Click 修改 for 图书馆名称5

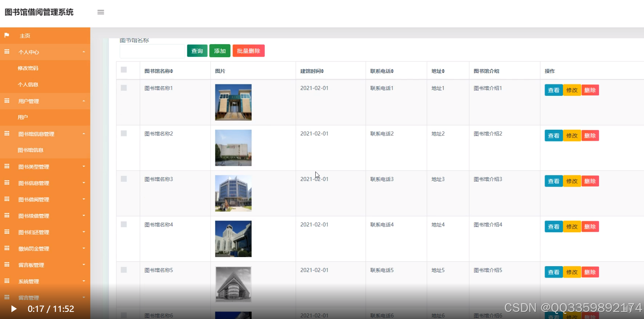coord(572,272)
